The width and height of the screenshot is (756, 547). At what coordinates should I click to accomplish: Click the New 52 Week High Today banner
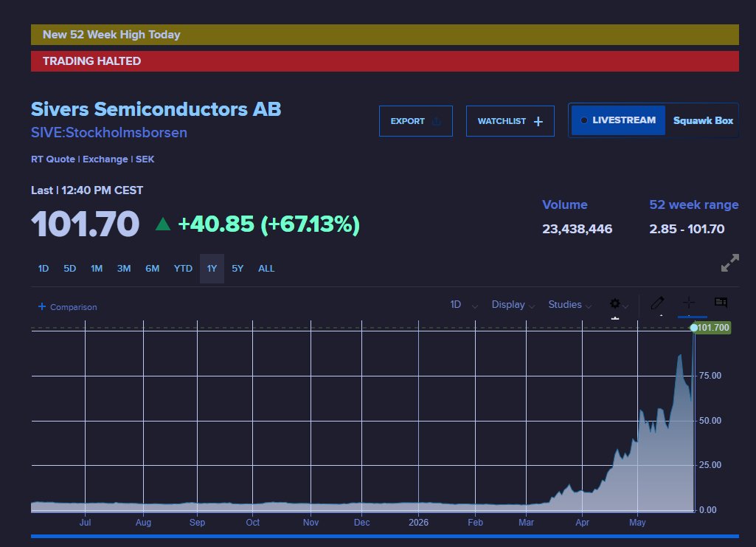tap(385, 35)
